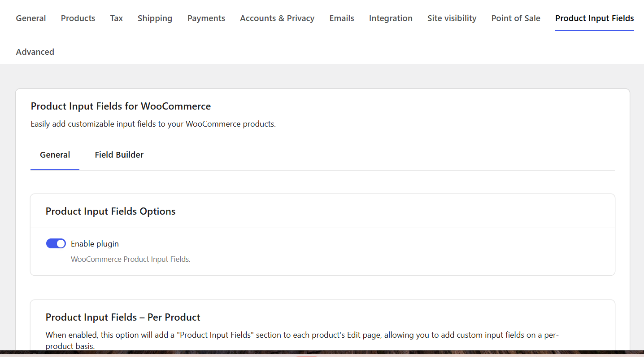Go to Site visibility tab

coord(452,18)
